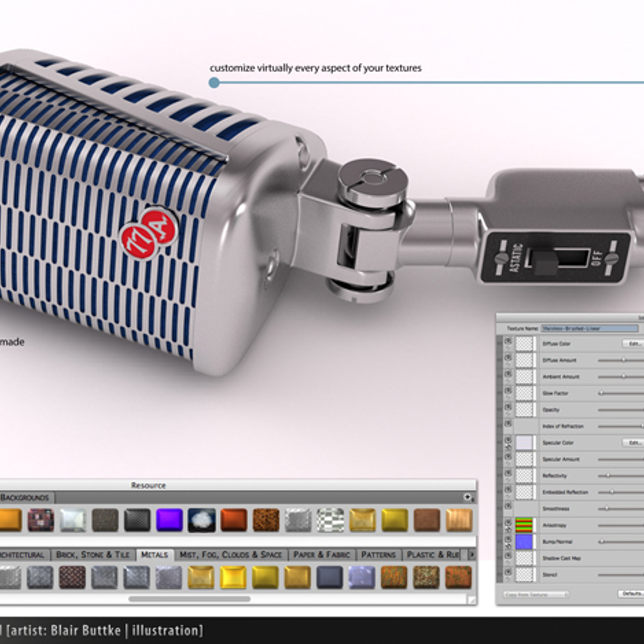This screenshot has height=644, width=644.
Task: Click the Embedded Reflection slider handle
Action: 612,492
